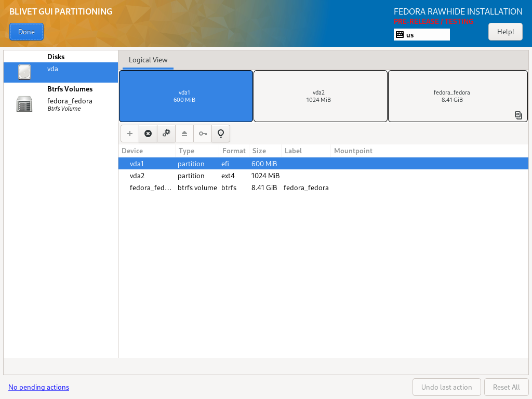Select the fedora_fed… btrfs volume row

323,188
